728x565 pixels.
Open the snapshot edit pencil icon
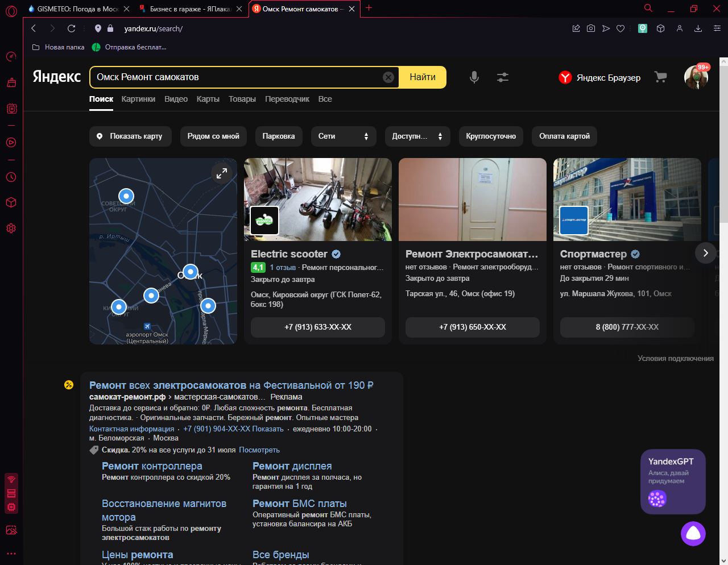576,28
